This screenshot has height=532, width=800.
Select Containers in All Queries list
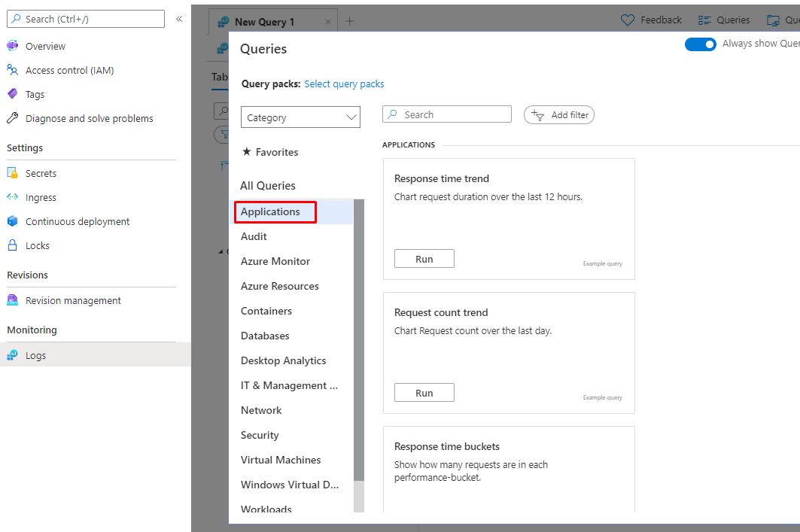pyautogui.click(x=266, y=311)
